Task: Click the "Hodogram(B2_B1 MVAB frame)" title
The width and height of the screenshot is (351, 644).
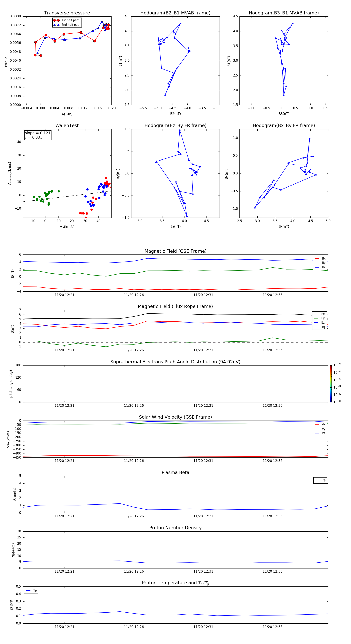Action: coord(175,13)
